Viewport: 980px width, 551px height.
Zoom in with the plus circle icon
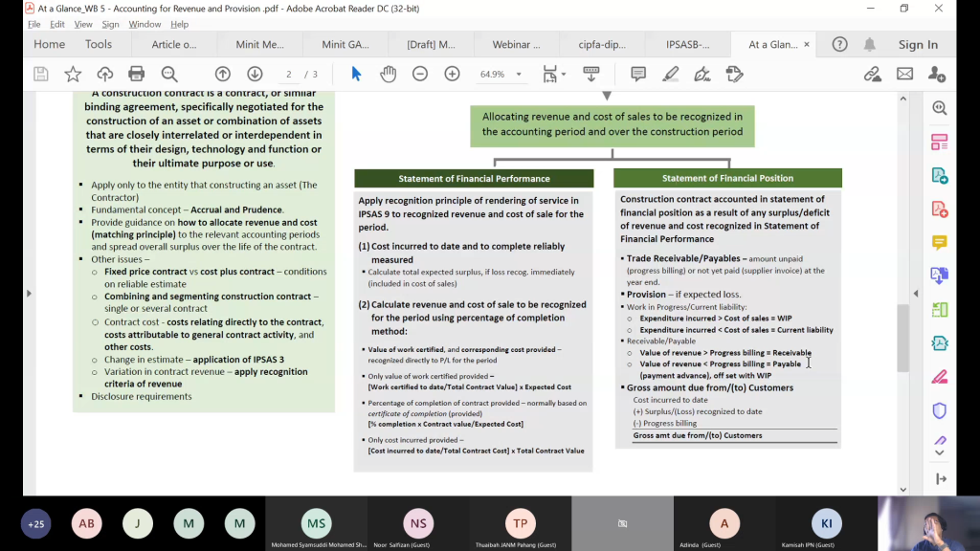pyautogui.click(x=452, y=75)
